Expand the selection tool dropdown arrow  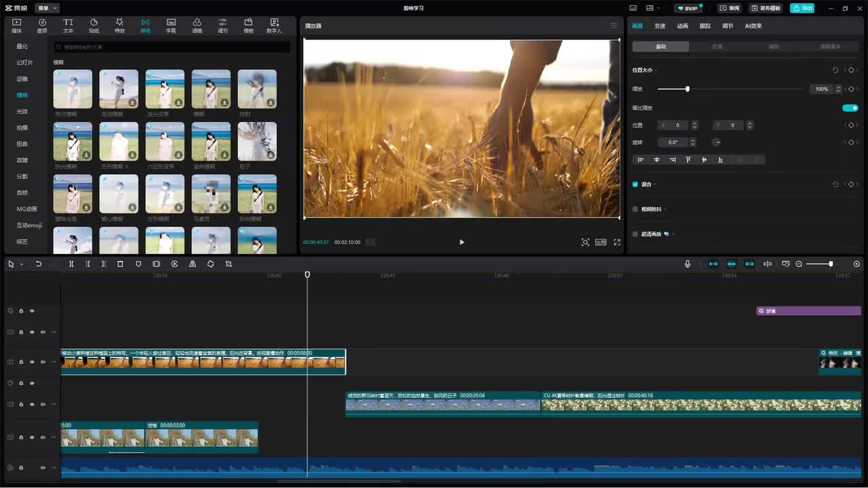tap(22, 264)
